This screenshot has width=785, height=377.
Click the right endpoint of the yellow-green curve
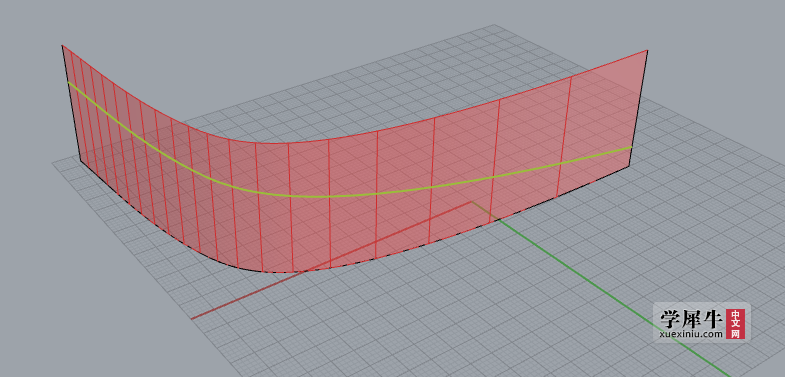632,147
